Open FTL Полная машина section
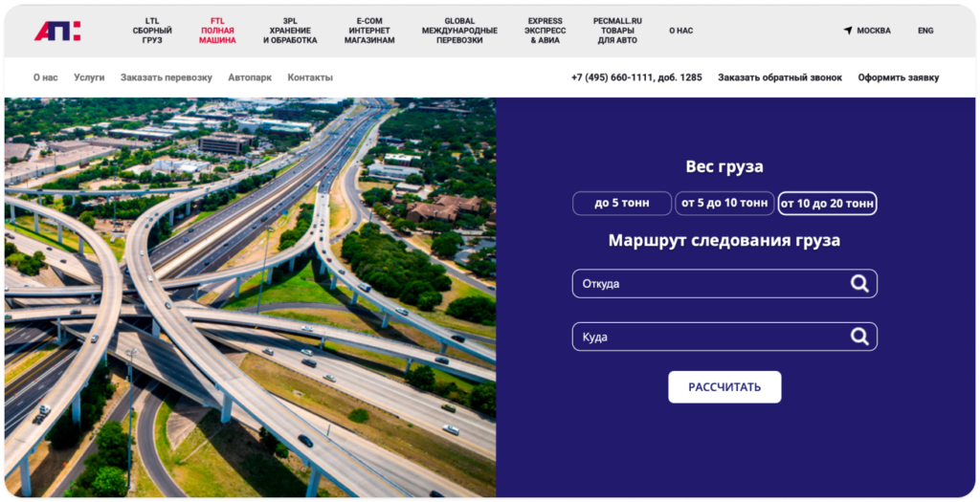Image resolution: width=980 pixels, height=502 pixels. point(217,31)
